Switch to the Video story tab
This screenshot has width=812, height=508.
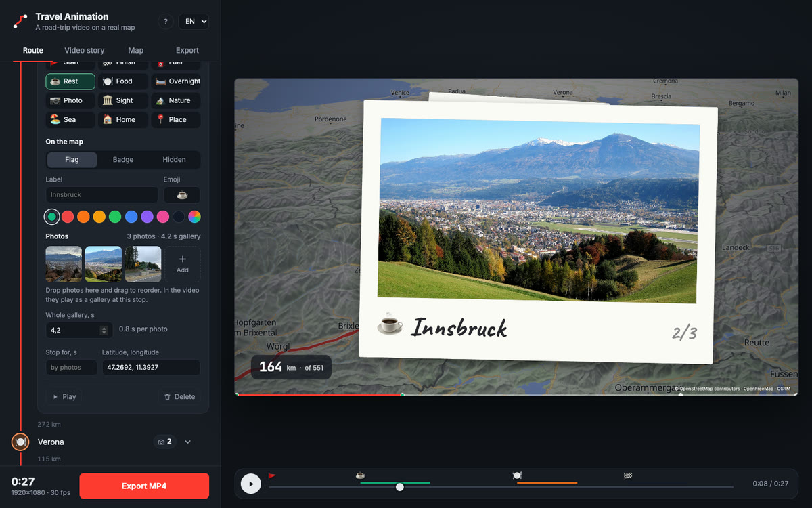[85, 50]
